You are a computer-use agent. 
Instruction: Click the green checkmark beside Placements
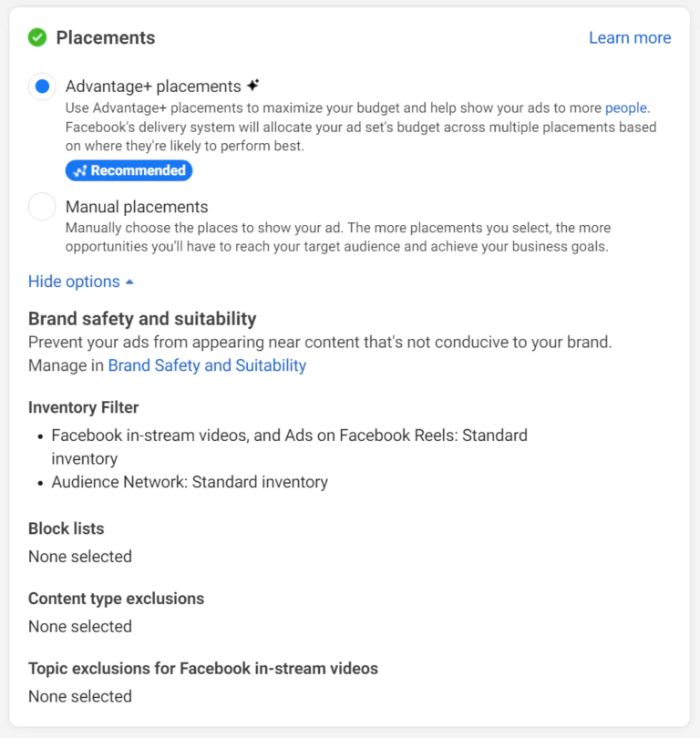tap(37, 37)
